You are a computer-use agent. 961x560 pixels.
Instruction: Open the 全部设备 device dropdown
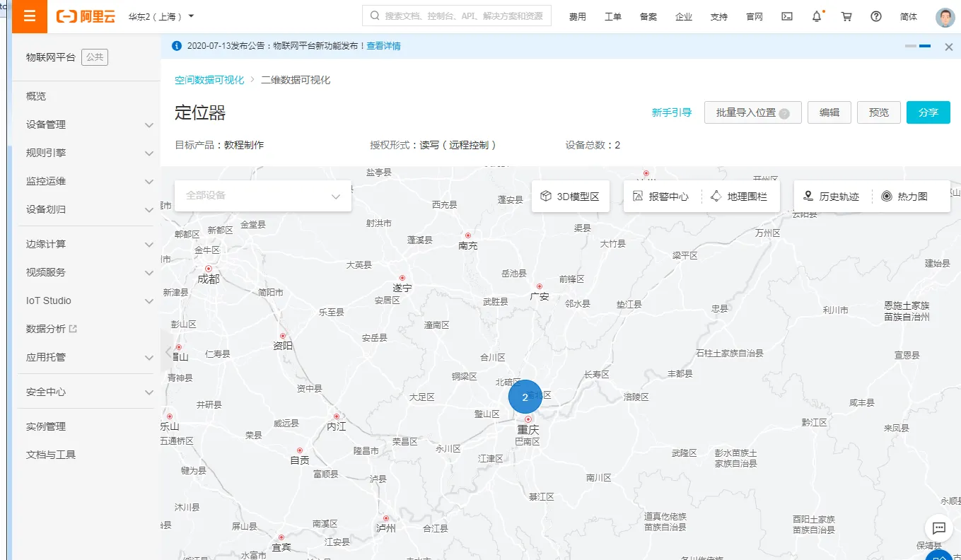pos(263,196)
